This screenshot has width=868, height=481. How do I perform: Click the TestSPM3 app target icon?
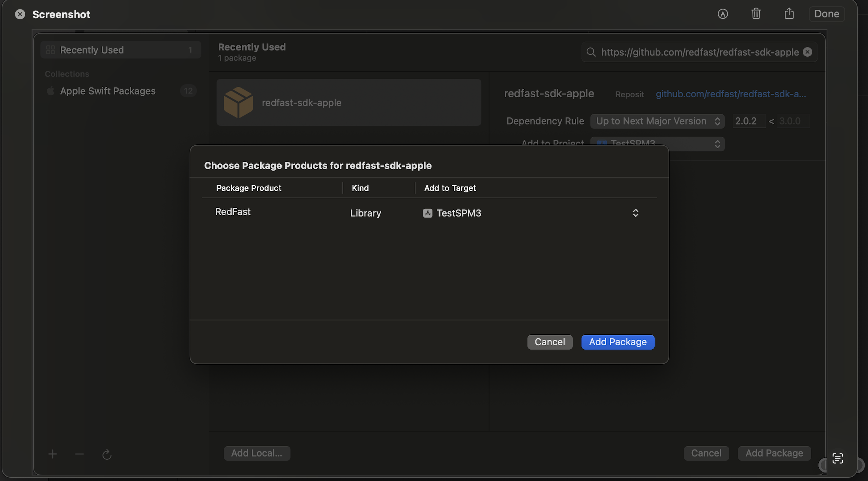pos(428,213)
